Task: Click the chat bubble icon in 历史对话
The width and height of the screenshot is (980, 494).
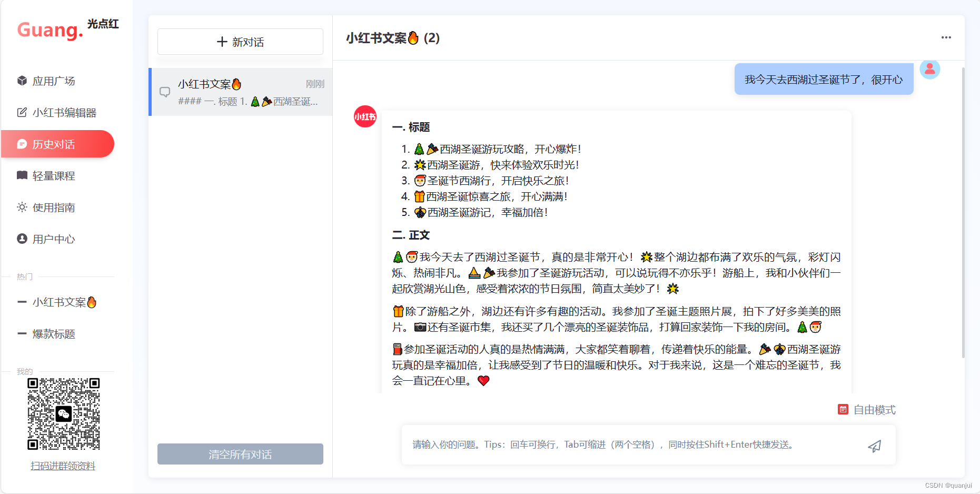Action: click(x=22, y=144)
